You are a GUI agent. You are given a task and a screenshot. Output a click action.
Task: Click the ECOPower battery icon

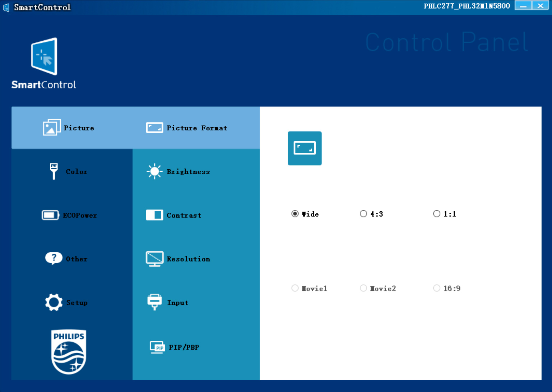50,215
